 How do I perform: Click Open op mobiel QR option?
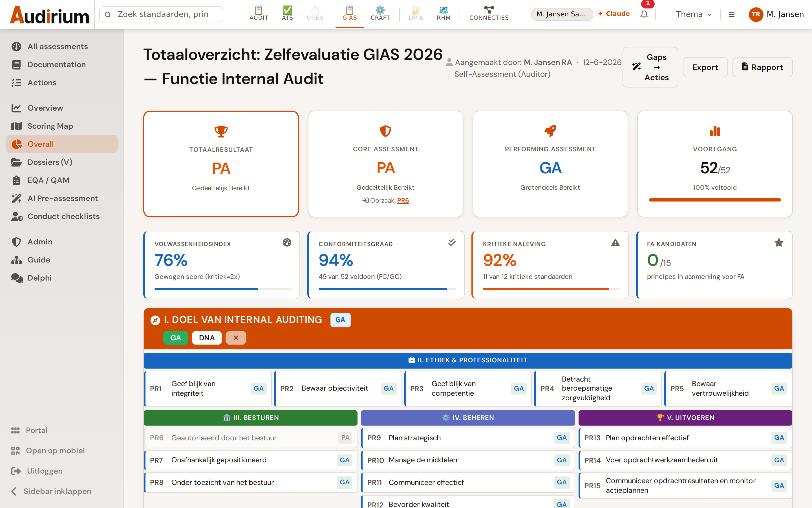62,450
